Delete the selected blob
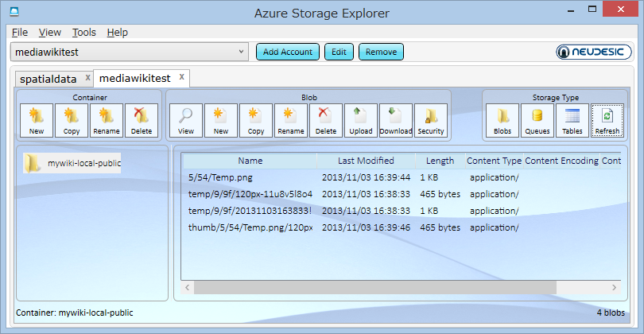The width and height of the screenshot is (644, 334). [326, 120]
